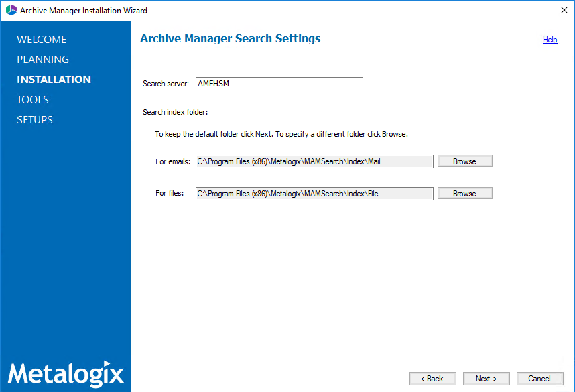
Task: Click the 'Search server:' label
Action: pos(166,84)
